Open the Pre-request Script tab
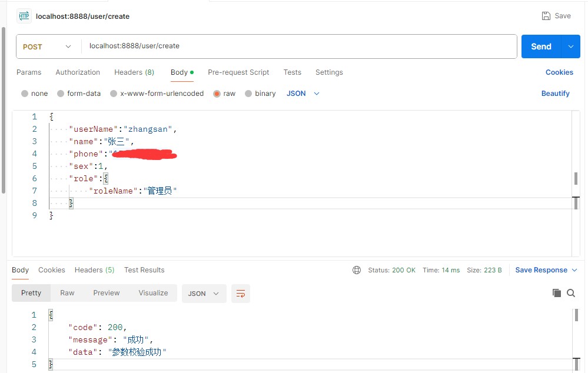The height and width of the screenshot is (373, 588). [238, 72]
